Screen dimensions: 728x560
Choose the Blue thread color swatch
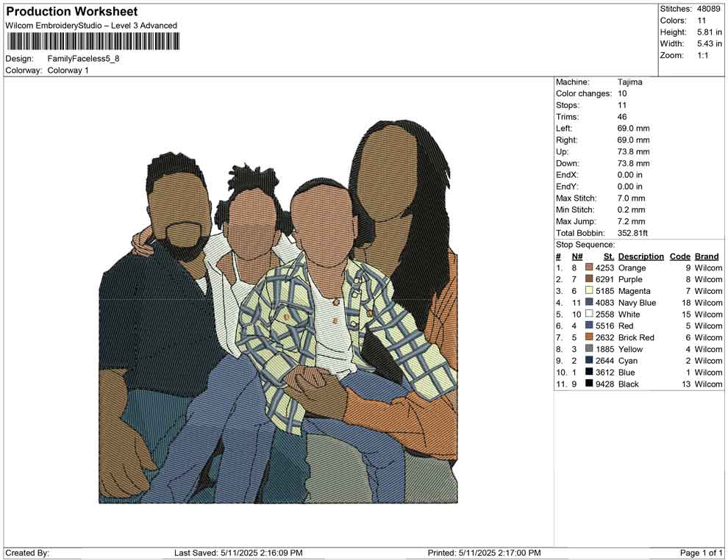(589, 372)
